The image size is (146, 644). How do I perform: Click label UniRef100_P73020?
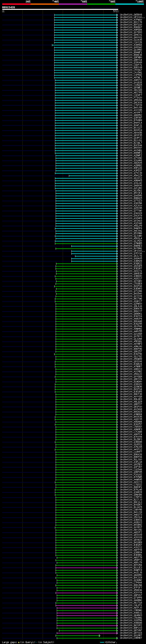pos(131,98)
